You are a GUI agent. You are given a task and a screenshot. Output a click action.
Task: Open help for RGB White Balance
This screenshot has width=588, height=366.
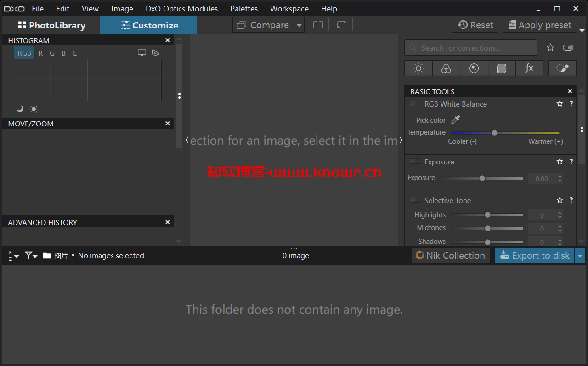(571, 104)
